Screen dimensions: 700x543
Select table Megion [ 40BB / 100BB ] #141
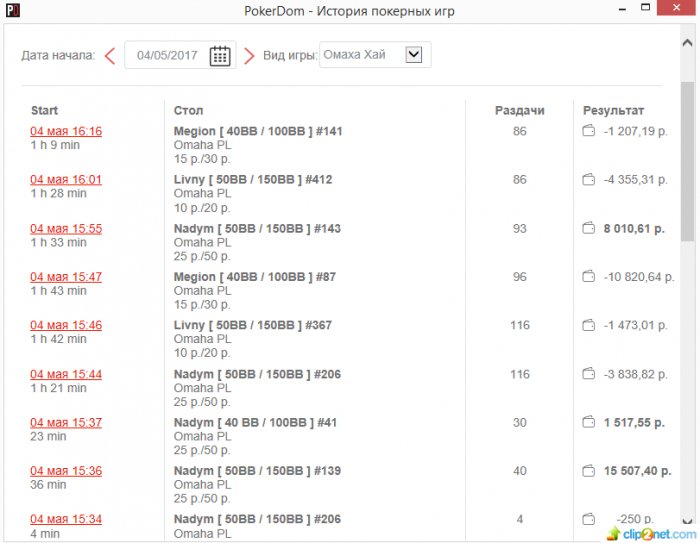point(258,131)
